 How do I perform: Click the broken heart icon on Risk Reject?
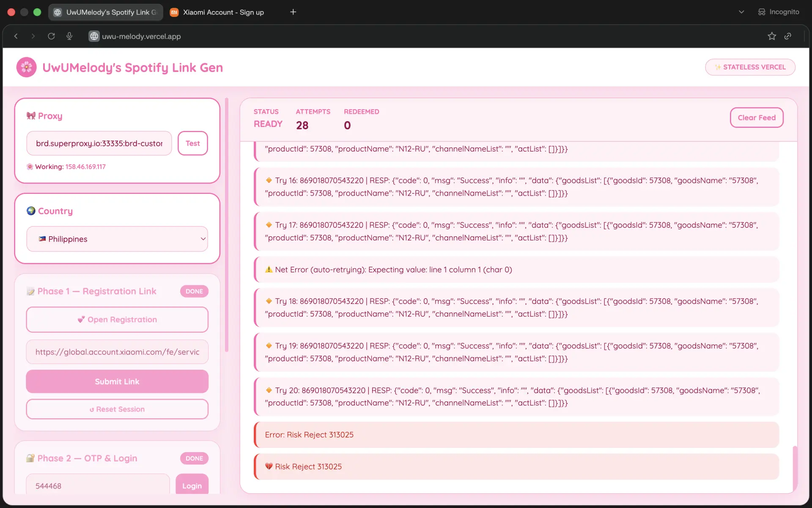269,466
